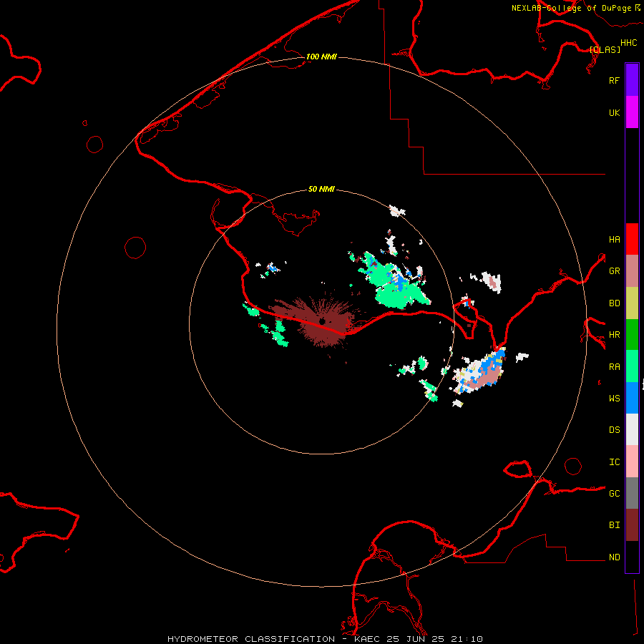Click the BI legend label
Image resolution: width=644 pixels, height=644 pixels.
[614, 525]
